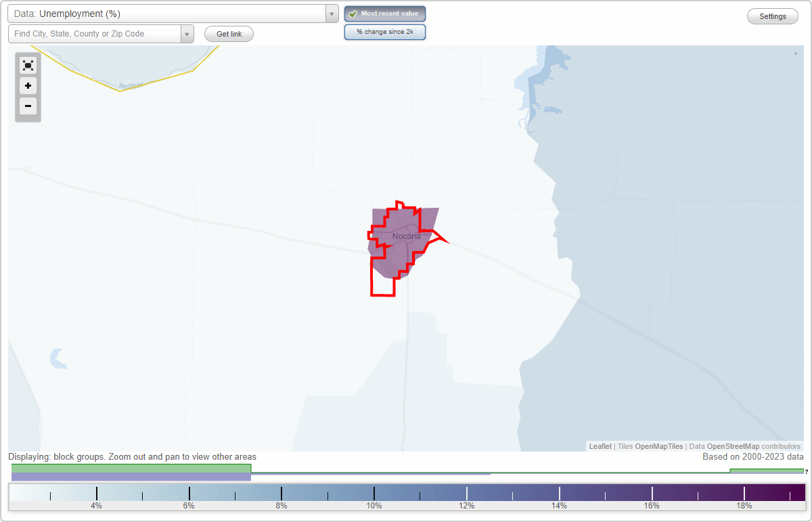Image resolution: width=812 pixels, height=522 pixels.
Task: Zoom out using the minus icon
Action: coord(28,106)
